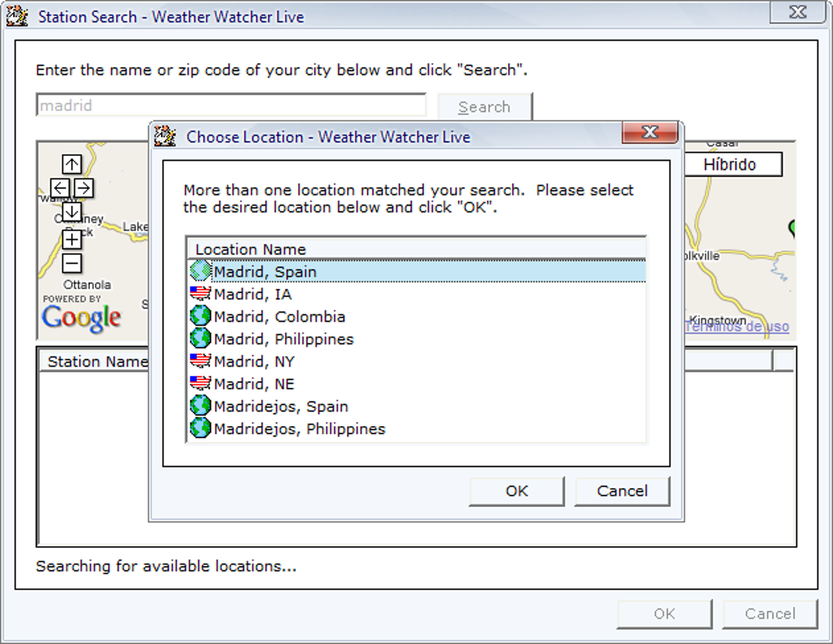Close the Choose Location dialog with X
Screen dimensions: 833x644
pyautogui.click(x=650, y=132)
